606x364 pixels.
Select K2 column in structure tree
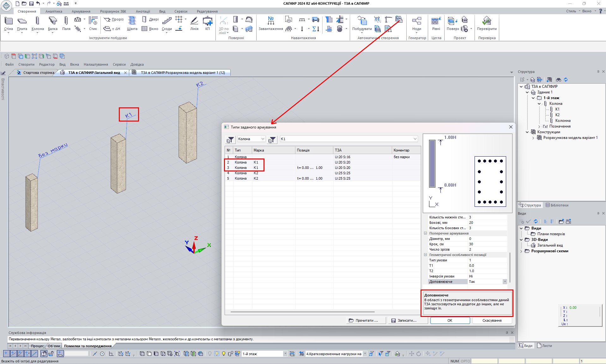(x=557, y=115)
